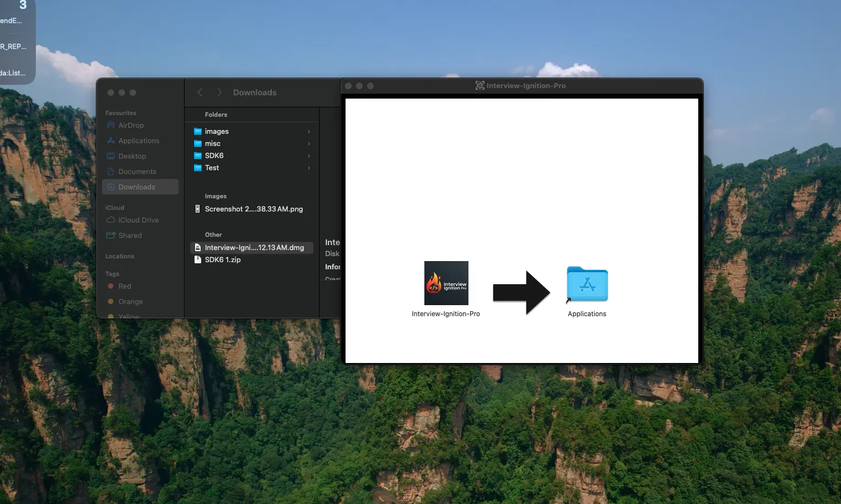841x504 pixels.
Task: Open Applications from Favourites sidebar
Action: click(x=138, y=140)
